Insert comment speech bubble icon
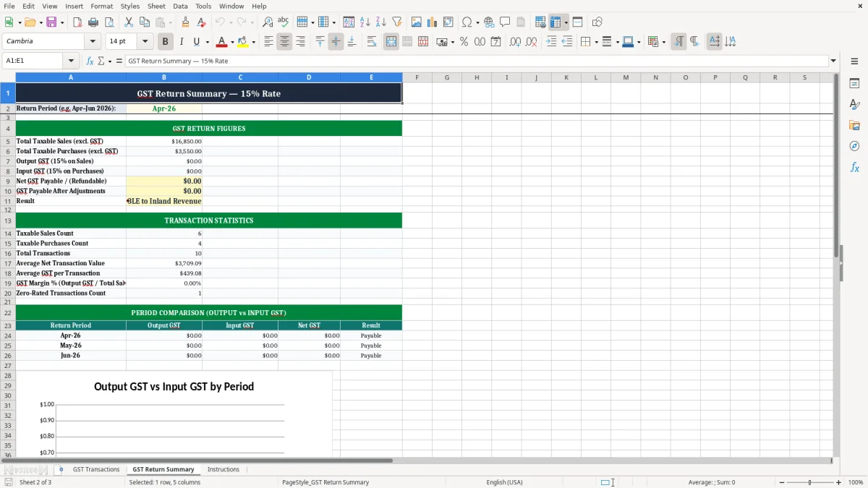The width and height of the screenshot is (868, 488). (506, 22)
